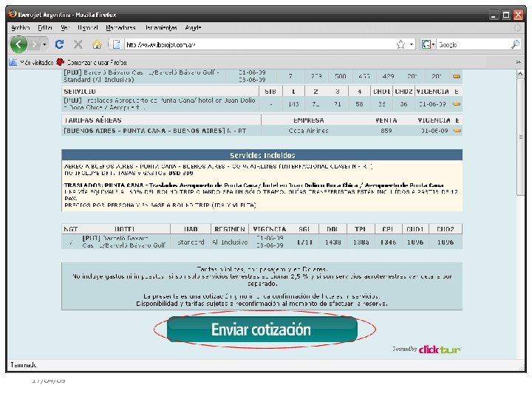Click the TARIFAS AÉREAS section header
Viewport: 532px width, 399px height.
tap(92, 120)
